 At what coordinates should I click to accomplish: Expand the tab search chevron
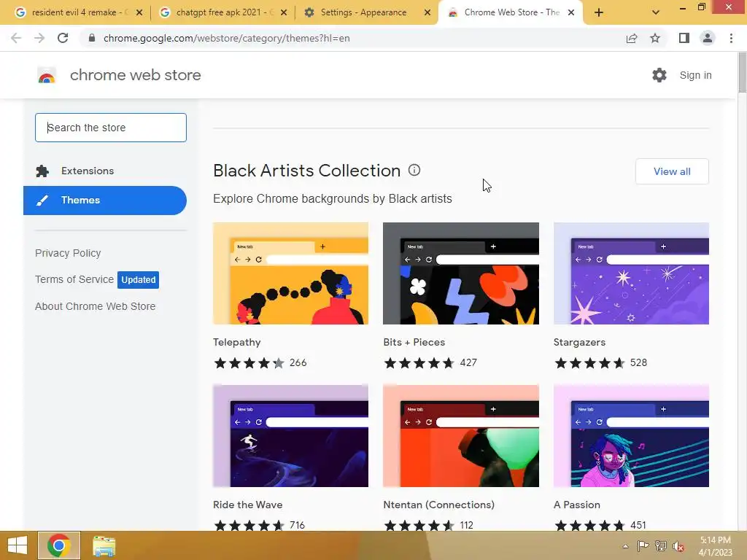pos(656,12)
